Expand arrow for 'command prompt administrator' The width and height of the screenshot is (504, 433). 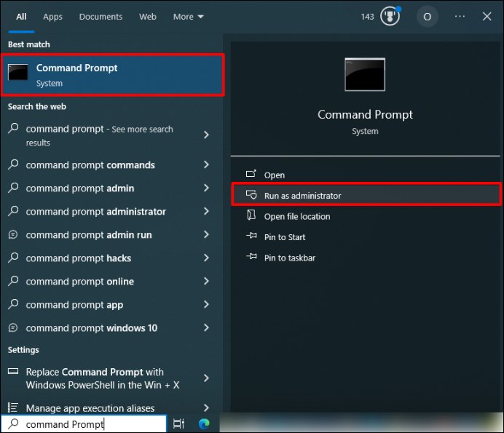pyautogui.click(x=206, y=211)
